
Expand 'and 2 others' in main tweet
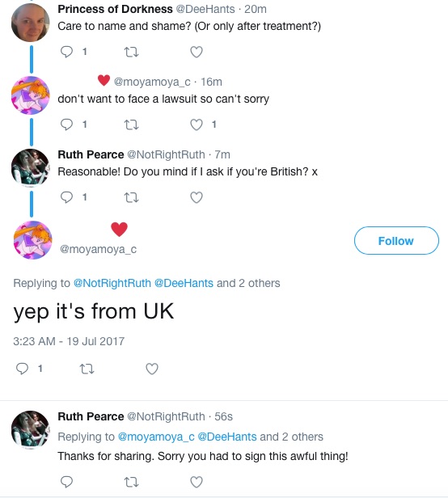(x=248, y=283)
